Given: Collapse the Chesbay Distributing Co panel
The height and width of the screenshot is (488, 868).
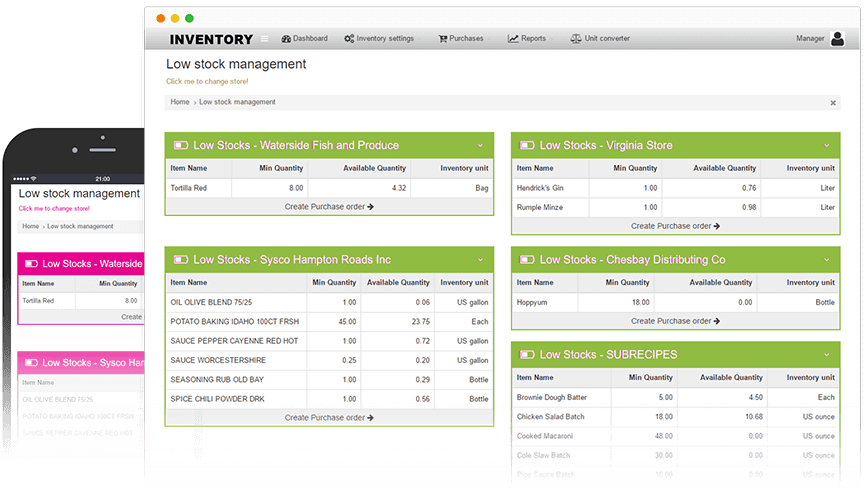Looking at the screenshot, I should (826, 259).
